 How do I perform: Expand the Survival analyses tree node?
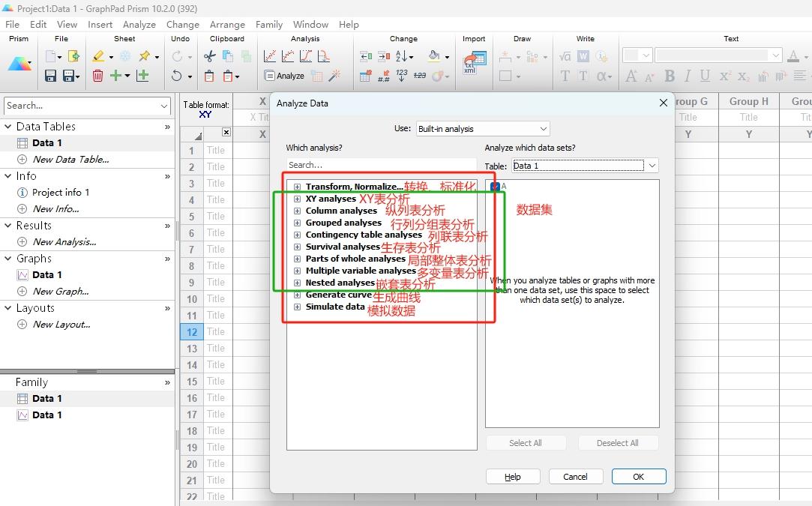pyautogui.click(x=297, y=247)
